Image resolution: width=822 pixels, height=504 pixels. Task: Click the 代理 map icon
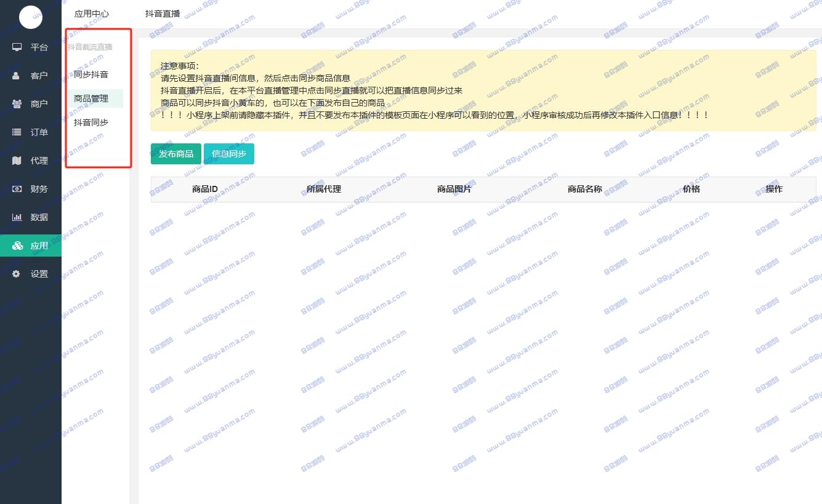[x=17, y=161]
